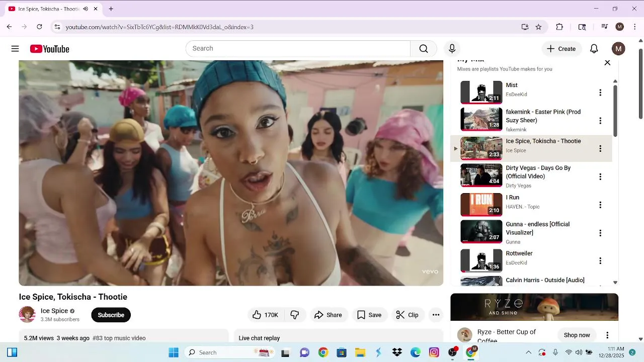Viewport: 644px width, 362px height.
Task: Open Dropbox from the taskbar
Action: 397,352
